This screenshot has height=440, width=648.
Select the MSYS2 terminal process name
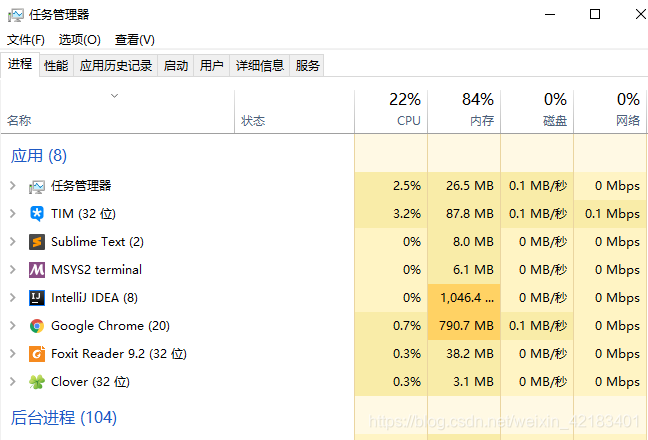pos(96,270)
